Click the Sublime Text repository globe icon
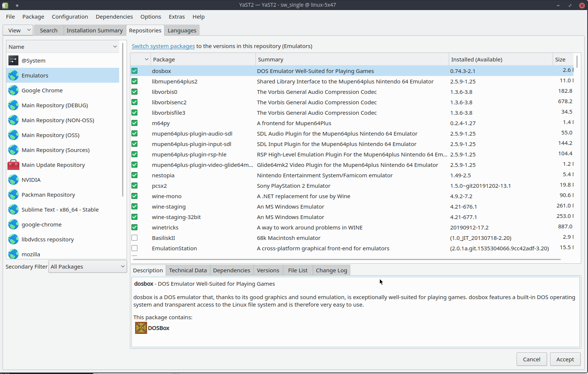The height and width of the screenshot is (374, 588). [x=13, y=209]
